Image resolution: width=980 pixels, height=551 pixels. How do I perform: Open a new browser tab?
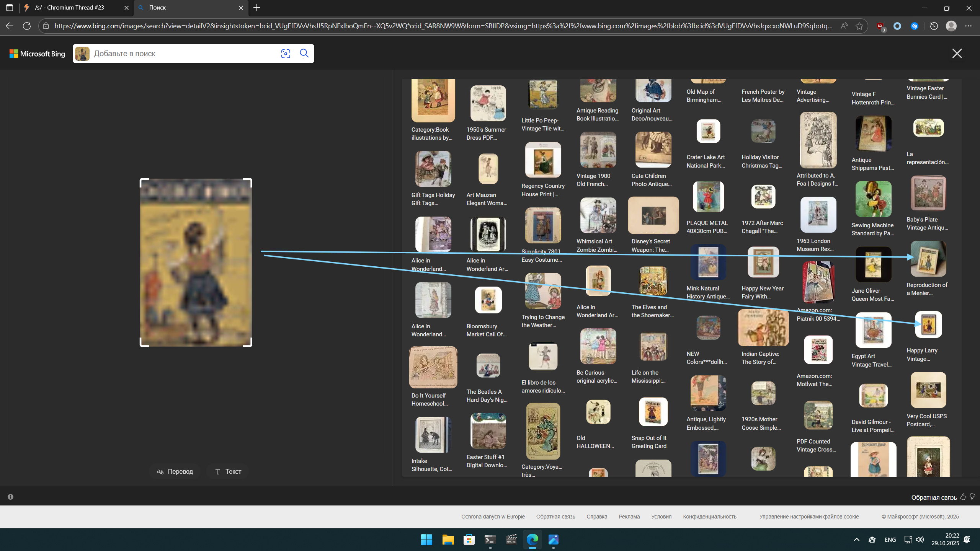(257, 8)
